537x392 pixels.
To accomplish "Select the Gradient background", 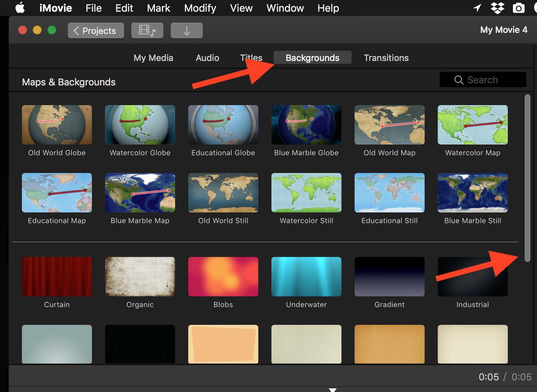I will click(x=390, y=277).
